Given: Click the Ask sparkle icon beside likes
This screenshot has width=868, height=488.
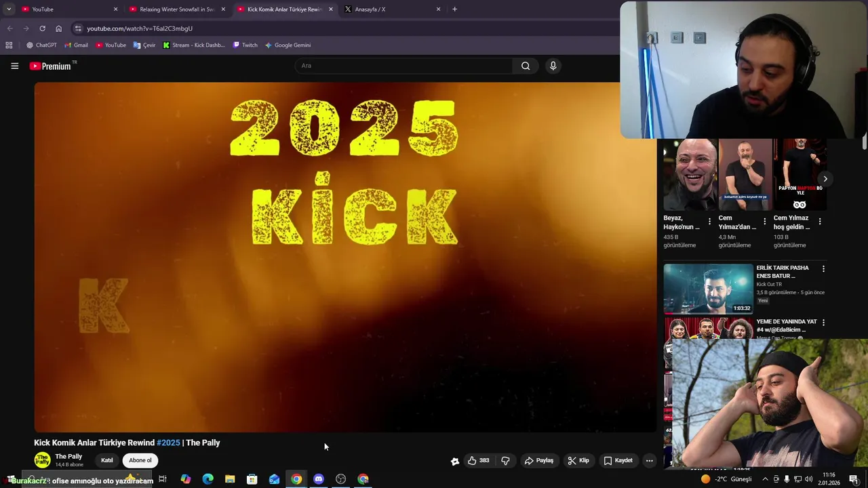Looking at the screenshot, I should [455, 461].
